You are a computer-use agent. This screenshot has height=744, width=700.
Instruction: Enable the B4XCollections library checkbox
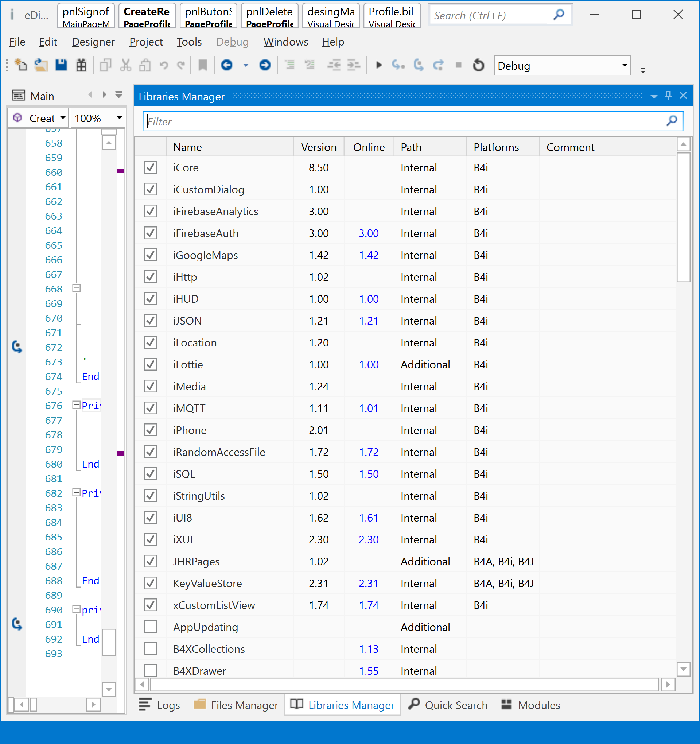point(151,649)
